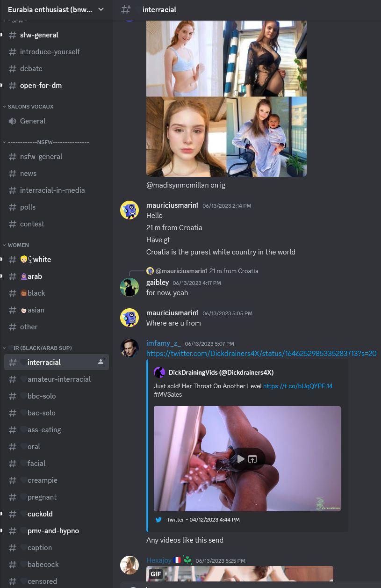Play the embedded Twitter video
The height and width of the screenshot is (588, 381).
point(241,459)
